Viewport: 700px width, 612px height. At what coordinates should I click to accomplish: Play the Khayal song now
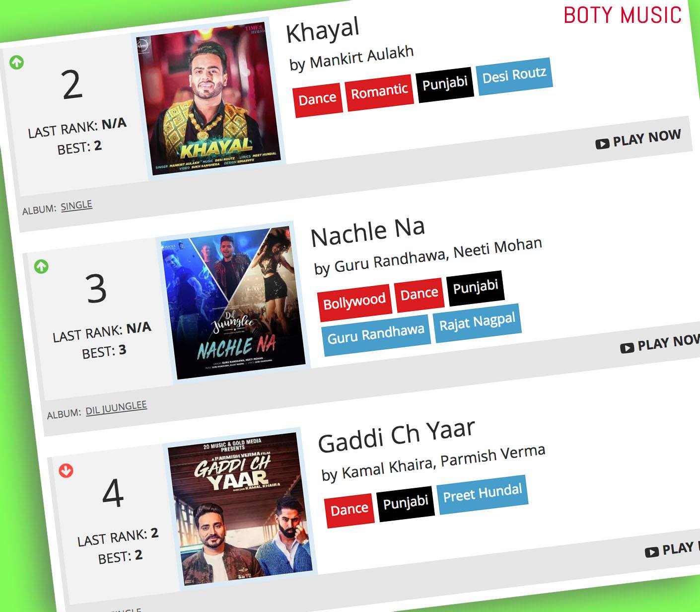pyautogui.click(x=638, y=139)
